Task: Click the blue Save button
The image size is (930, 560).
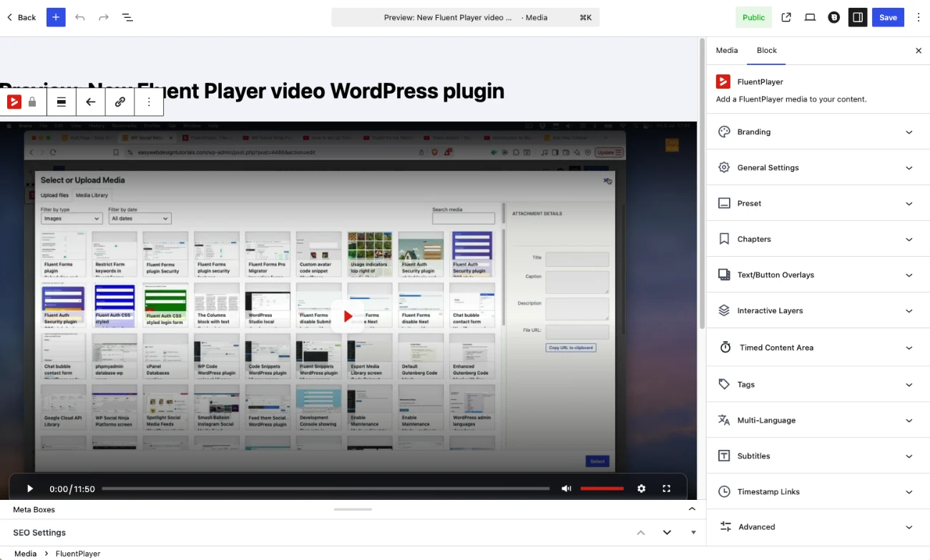Action: point(888,17)
